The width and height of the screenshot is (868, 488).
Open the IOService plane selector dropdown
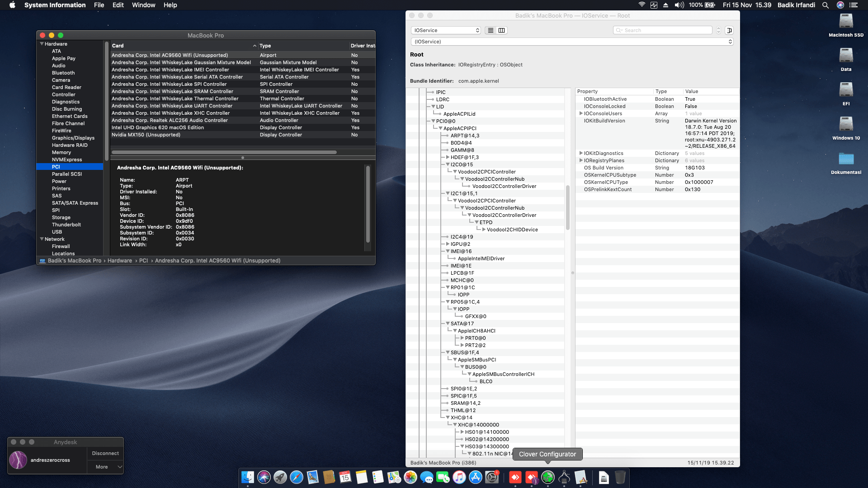[445, 30]
